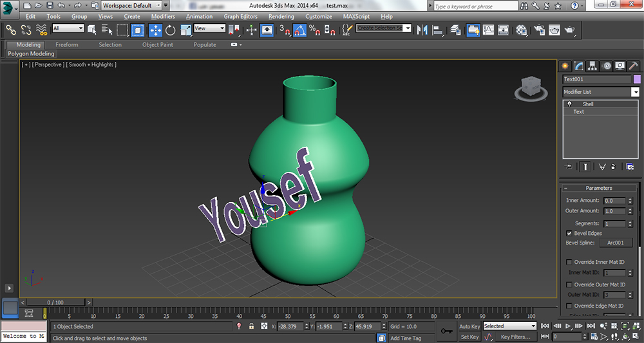Click the Mirror tool icon

tap(423, 30)
